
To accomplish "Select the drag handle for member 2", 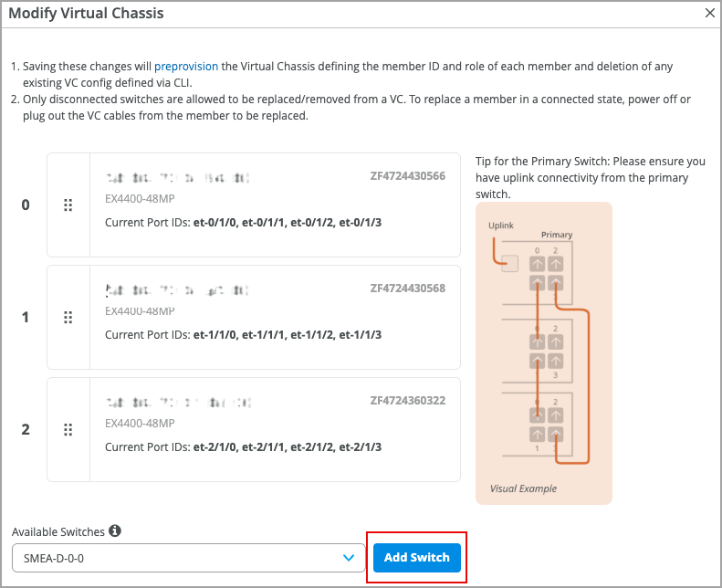I will (x=68, y=429).
